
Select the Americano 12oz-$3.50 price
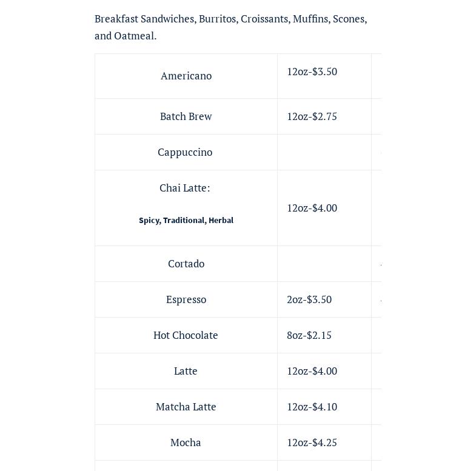click(x=312, y=72)
